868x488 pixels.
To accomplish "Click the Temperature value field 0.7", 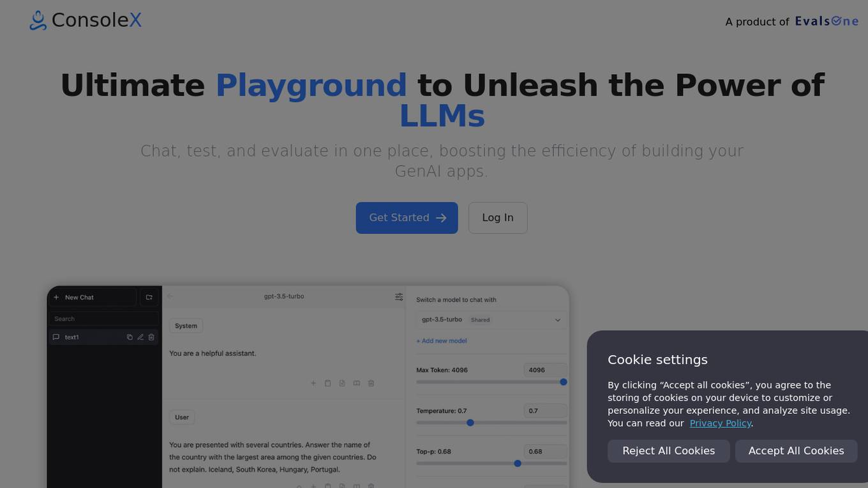I will click(545, 411).
